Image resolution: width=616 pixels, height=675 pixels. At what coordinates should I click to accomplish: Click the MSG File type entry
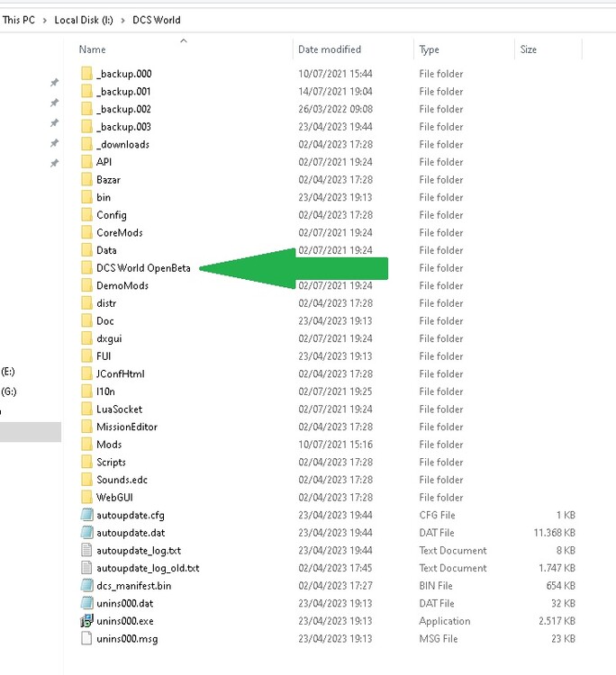(439, 638)
